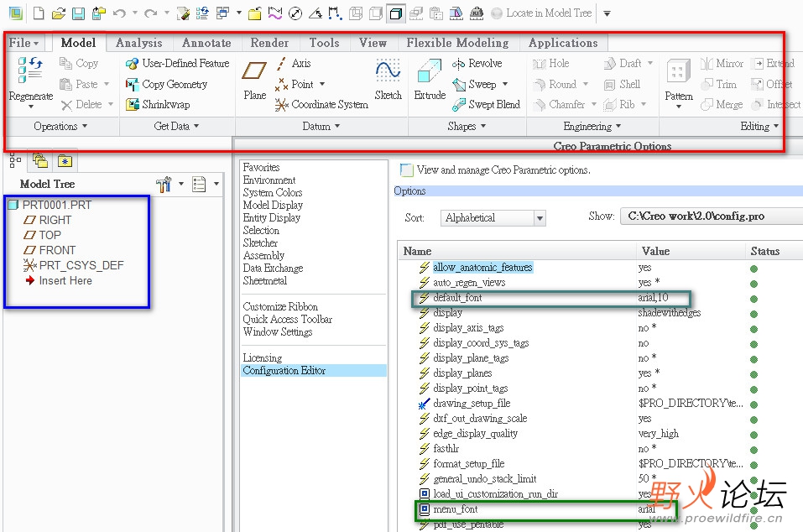Select PRT_CSYS_DEF in Model Tree
Screen dimensions: 803x532
[74, 265]
